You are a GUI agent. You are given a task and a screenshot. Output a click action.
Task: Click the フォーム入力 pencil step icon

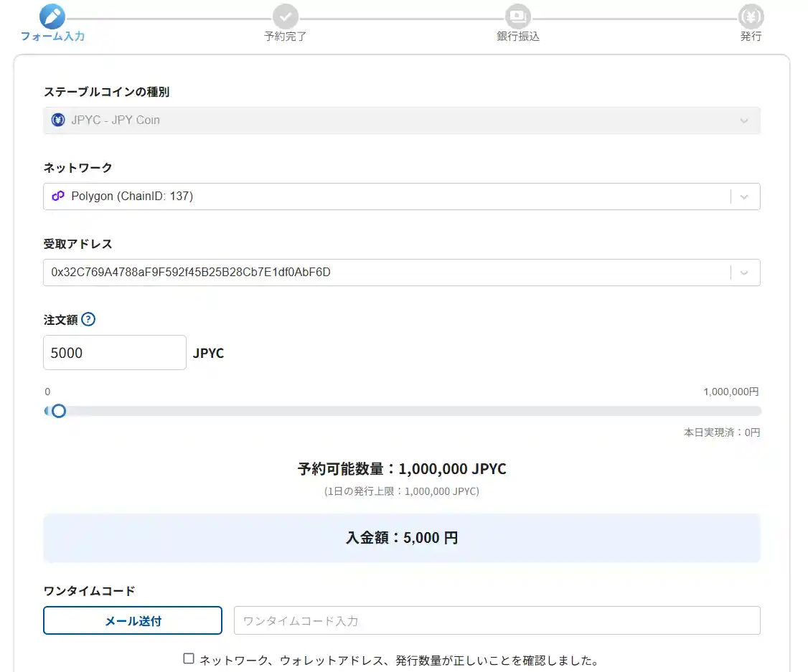51,16
